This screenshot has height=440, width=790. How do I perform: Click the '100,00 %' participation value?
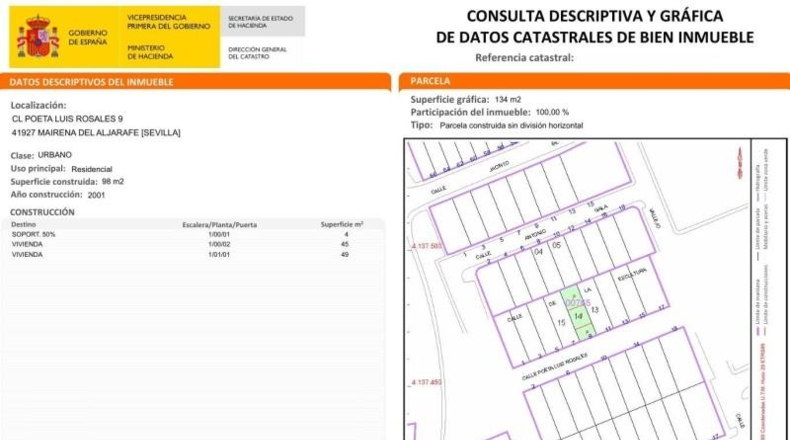[552, 112]
